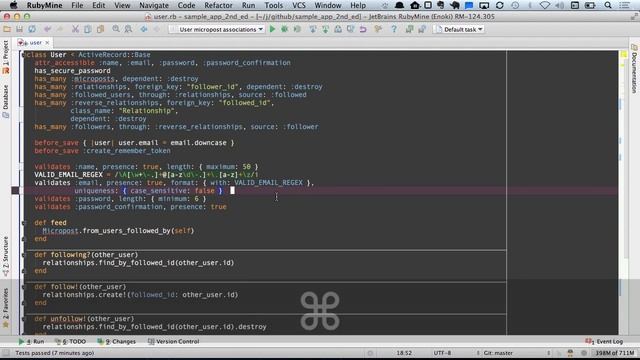
Task: Run the User micropost associations configuration
Action: click(272, 29)
